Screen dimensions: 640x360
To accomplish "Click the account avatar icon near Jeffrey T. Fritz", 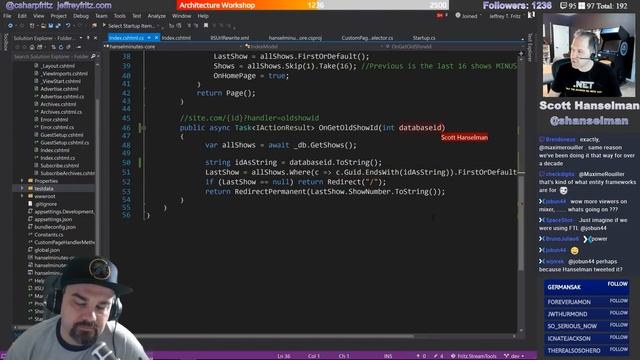I will [x=531, y=15].
